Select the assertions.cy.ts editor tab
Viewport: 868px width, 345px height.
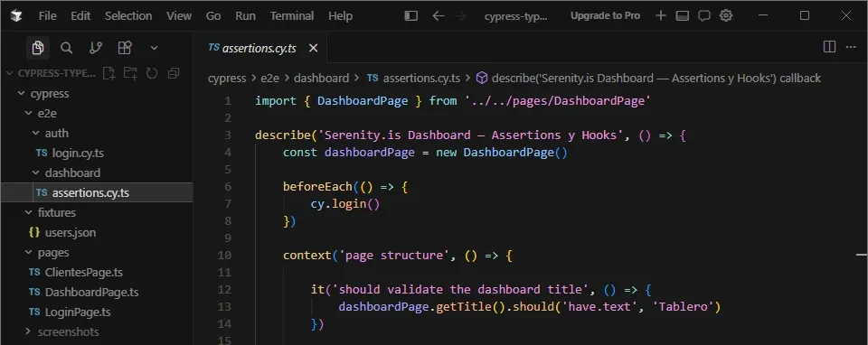tap(260, 48)
